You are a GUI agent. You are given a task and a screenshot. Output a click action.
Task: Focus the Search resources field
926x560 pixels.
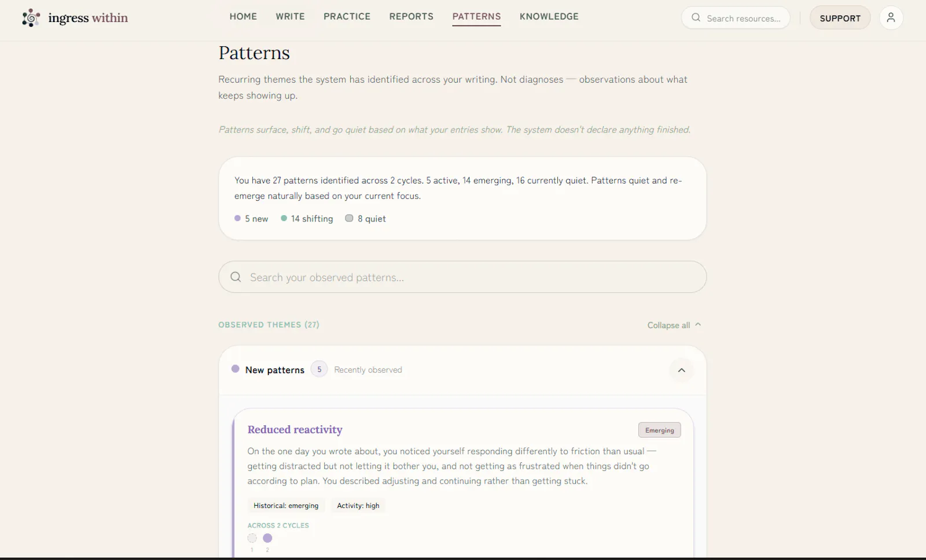[x=736, y=18]
